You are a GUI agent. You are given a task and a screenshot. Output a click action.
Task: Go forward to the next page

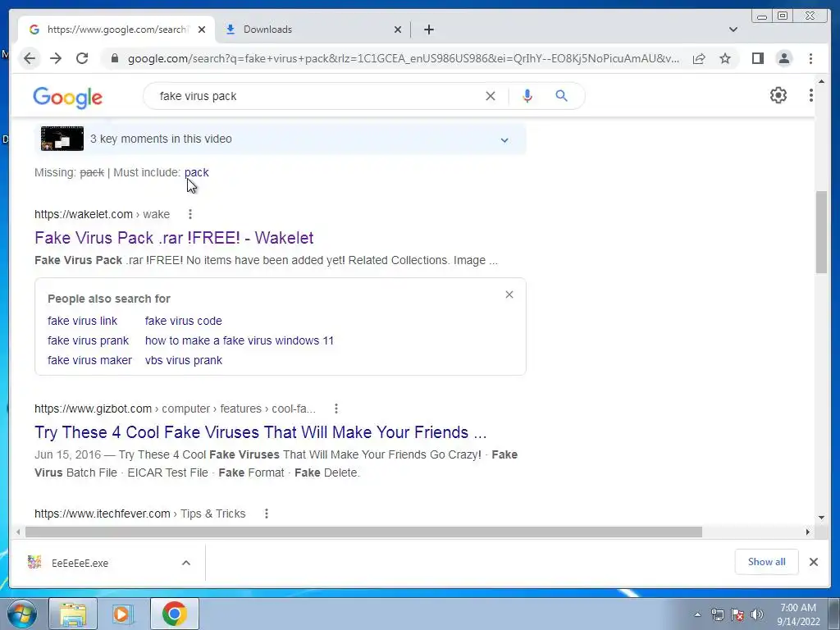click(x=56, y=58)
